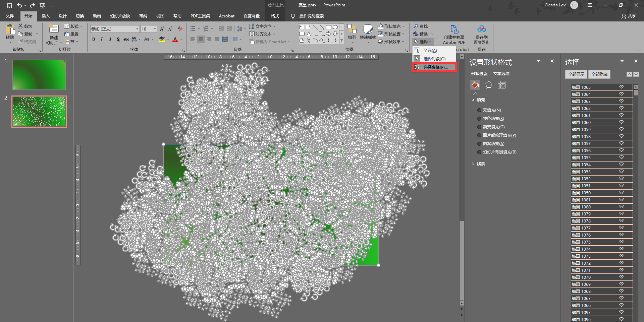This screenshot has width=644, height=322.
Task: Choose 选择窗格 from the menu
Action: click(x=435, y=67)
